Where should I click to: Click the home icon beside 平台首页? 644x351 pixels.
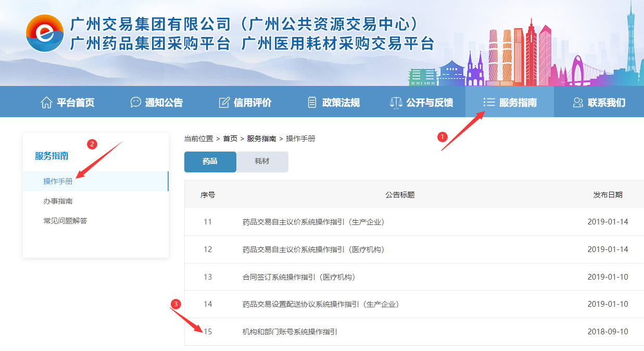click(46, 102)
